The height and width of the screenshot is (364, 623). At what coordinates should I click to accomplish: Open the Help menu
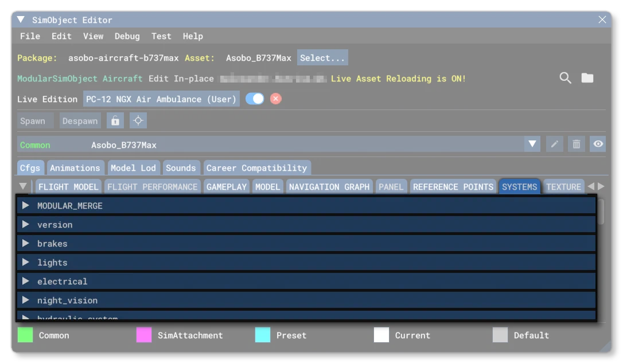click(193, 36)
